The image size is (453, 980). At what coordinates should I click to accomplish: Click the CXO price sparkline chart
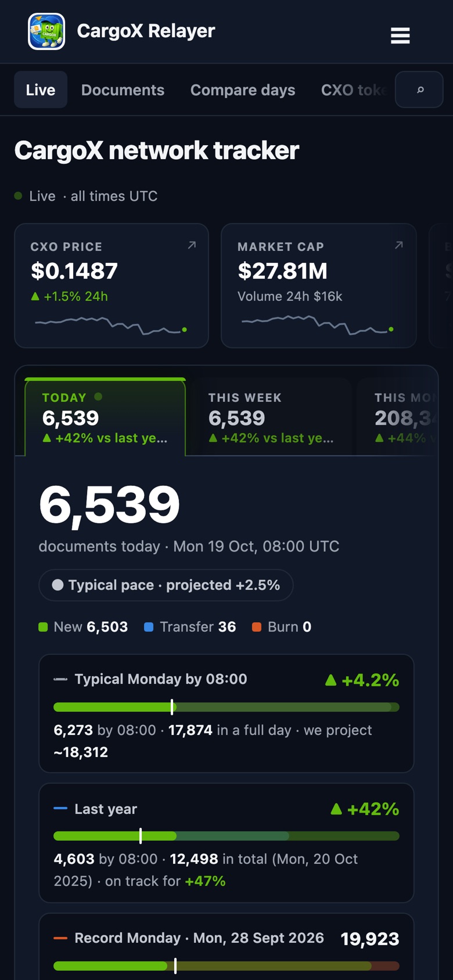click(x=111, y=326)
